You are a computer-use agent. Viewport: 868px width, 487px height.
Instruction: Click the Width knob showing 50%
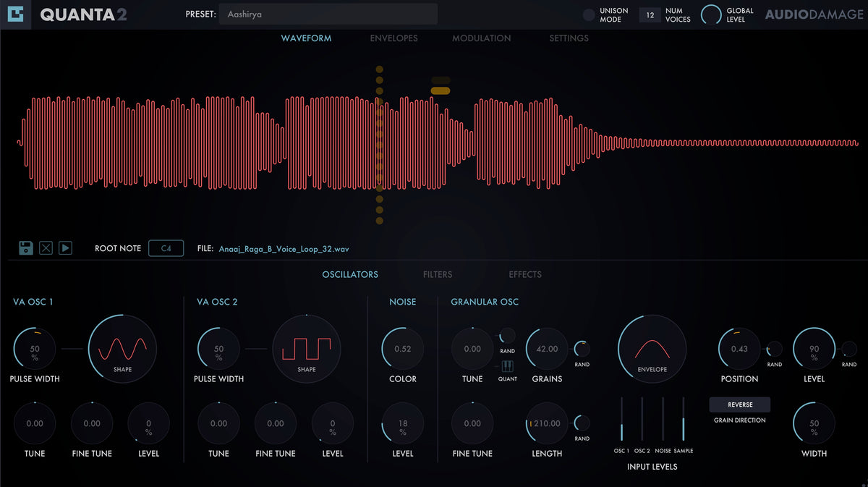click(814, 423)
